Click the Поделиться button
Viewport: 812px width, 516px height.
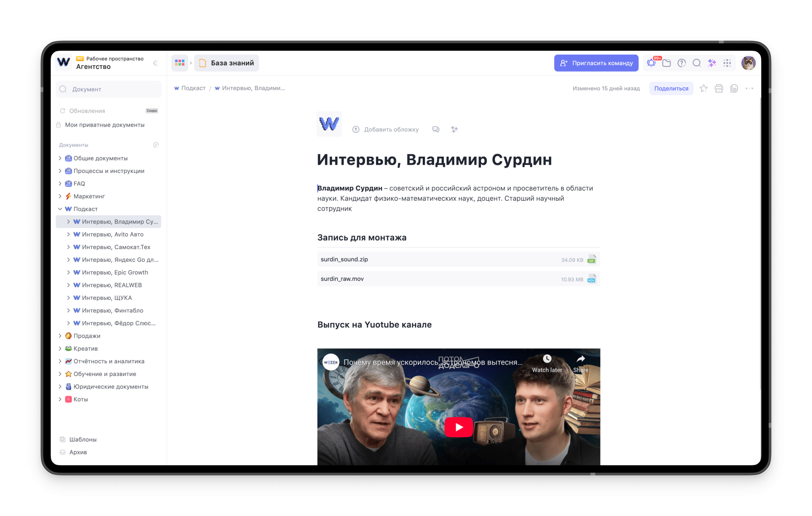click(671, 88)
